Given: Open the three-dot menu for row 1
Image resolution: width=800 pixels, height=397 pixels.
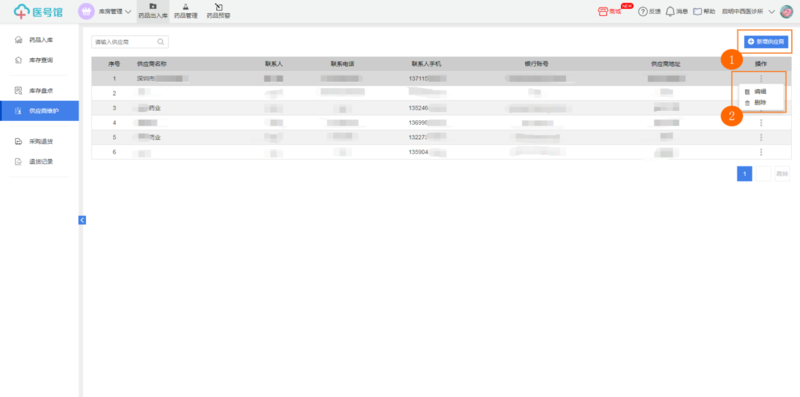Looking at the screenshot, I should pyautogui.click(x=761, y=79).
